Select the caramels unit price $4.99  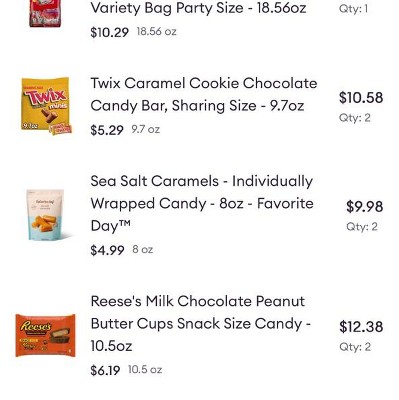[x=107, y=250]
